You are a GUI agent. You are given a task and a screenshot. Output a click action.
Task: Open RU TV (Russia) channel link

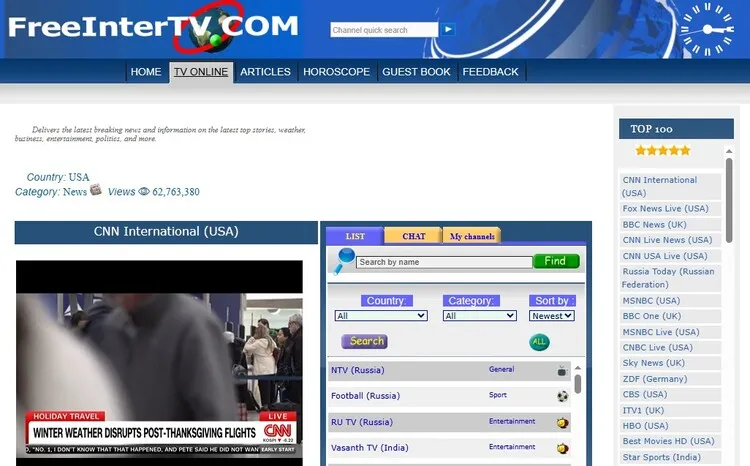point(362,422)
